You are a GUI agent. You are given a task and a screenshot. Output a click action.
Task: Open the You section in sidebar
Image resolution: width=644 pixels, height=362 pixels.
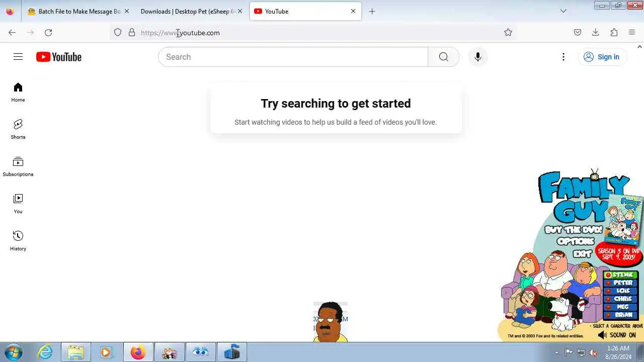[x=18, y=204]
